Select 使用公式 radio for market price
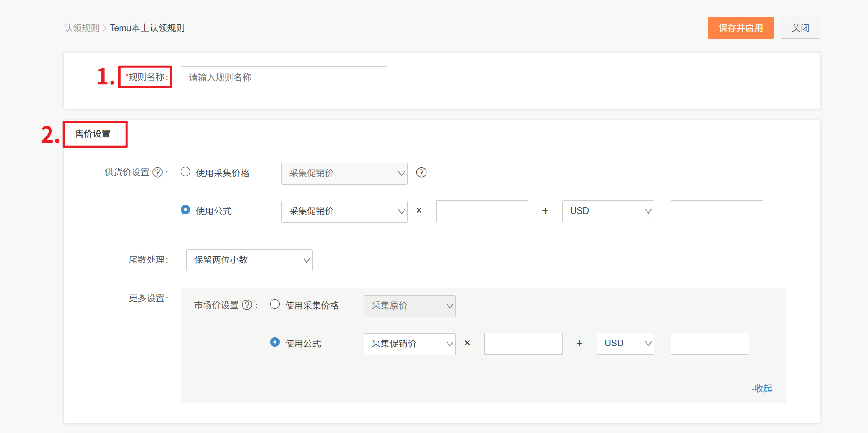868x433 pixels. (x=275, y=342)
